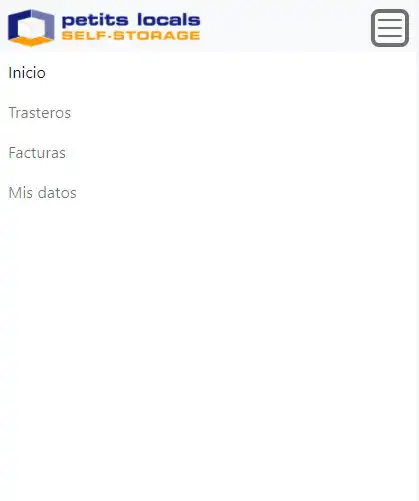View my invoices via Facturas link

click(37, 153)
